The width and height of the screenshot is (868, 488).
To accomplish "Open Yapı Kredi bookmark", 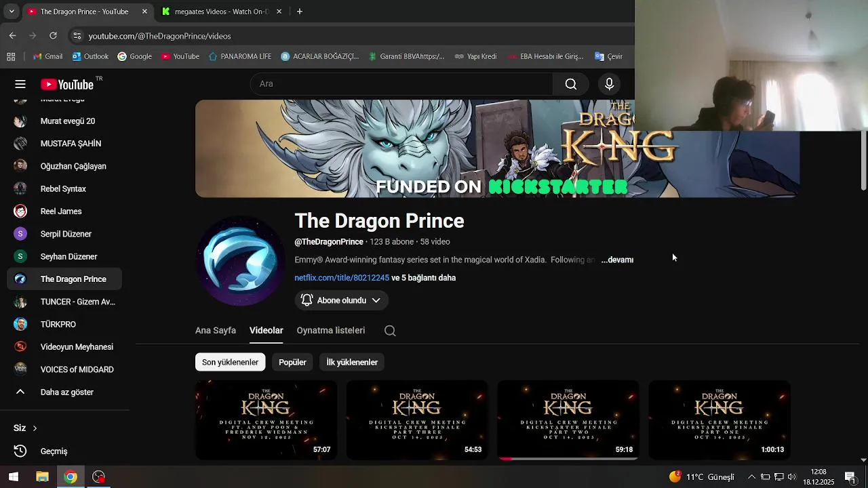I will (475, 56).
